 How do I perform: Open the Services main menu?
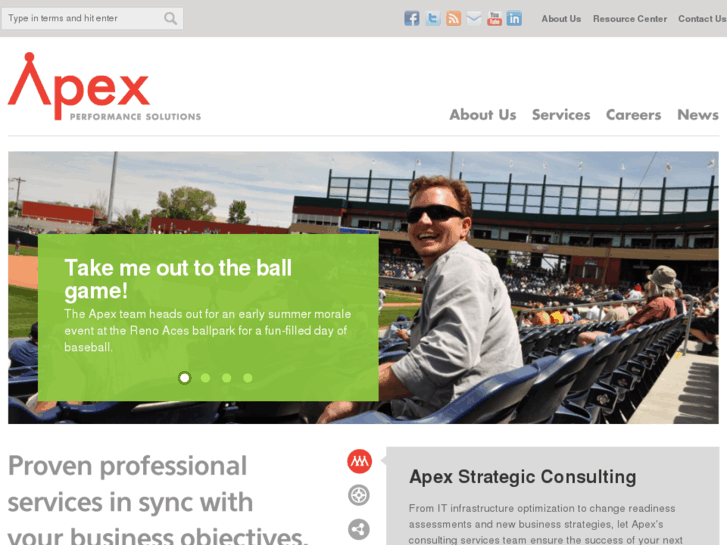point(561,115)
